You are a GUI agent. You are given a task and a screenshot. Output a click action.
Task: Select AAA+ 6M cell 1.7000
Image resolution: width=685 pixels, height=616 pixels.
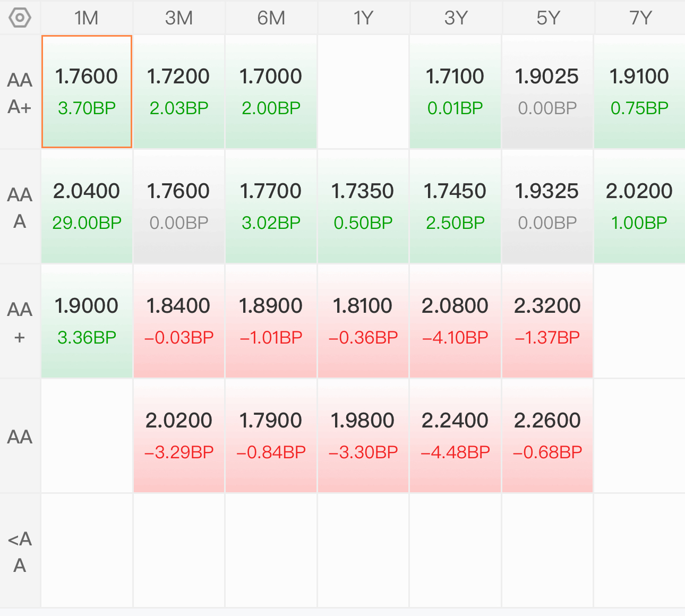[x=271, y=91]
